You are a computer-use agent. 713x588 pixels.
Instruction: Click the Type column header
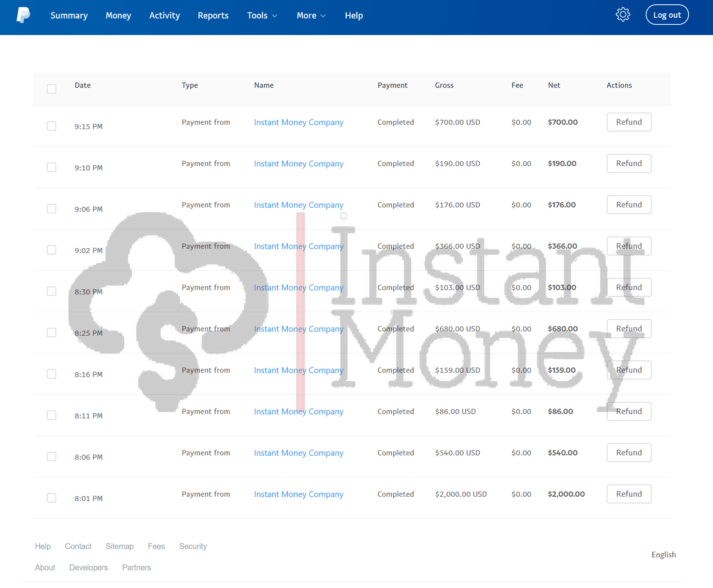point(190,85)
